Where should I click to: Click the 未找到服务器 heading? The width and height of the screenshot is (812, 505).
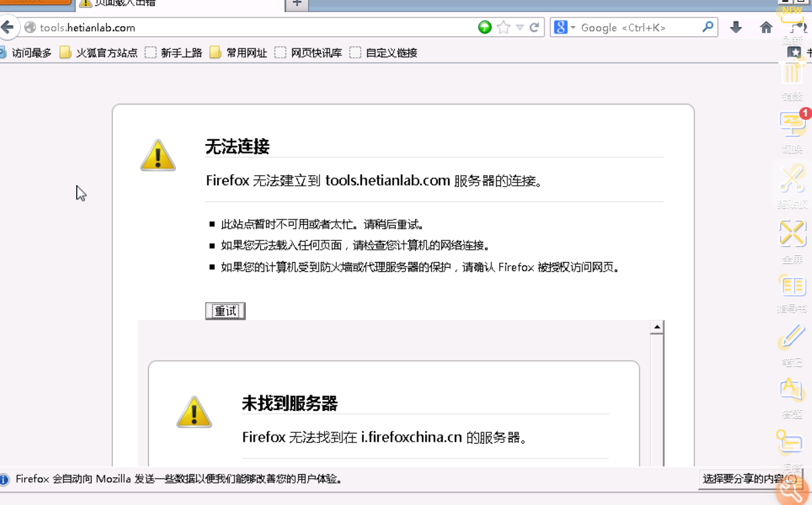290,403
